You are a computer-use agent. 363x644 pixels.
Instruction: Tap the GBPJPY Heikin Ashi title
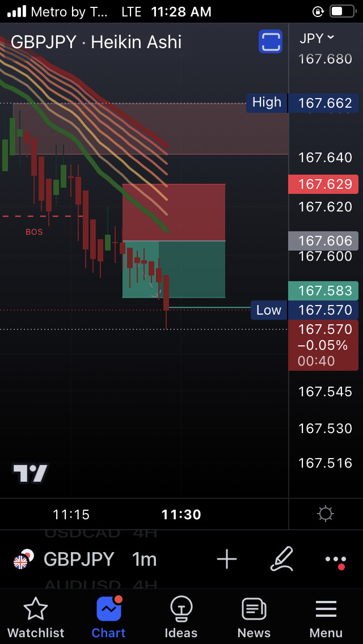tap(96, 43)
